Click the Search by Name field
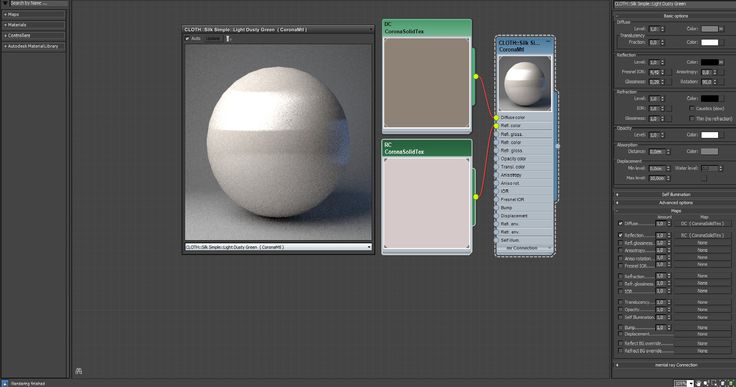 click(x=38, y=3)
